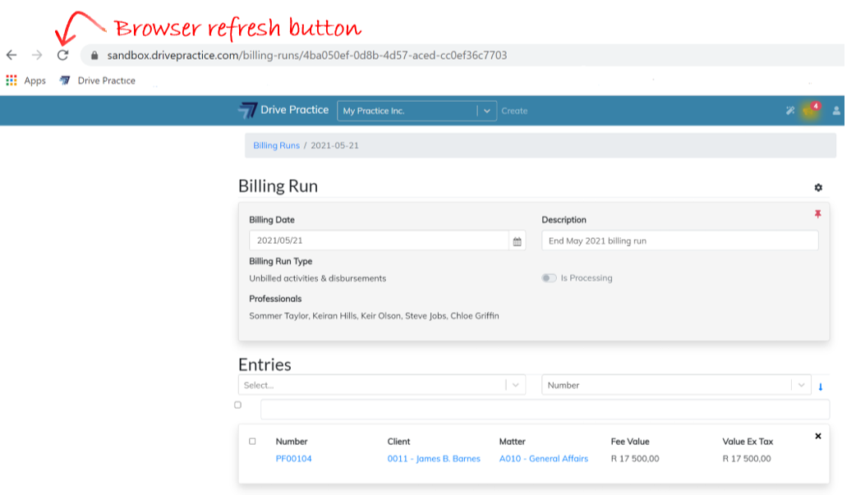Go to Billing Runs breadcrumb
Image resolution: width=856 pixels, height=504 pixels.
(x=276, y=145)
